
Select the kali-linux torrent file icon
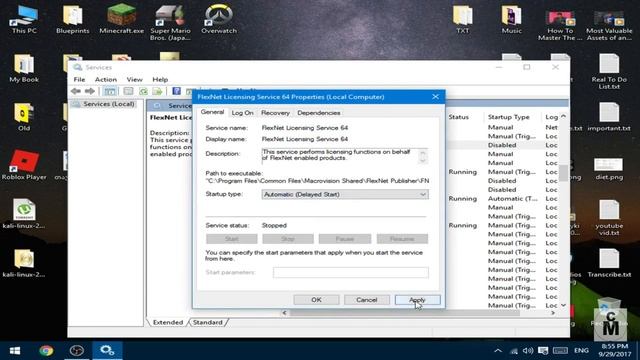[x=24, y=213]
